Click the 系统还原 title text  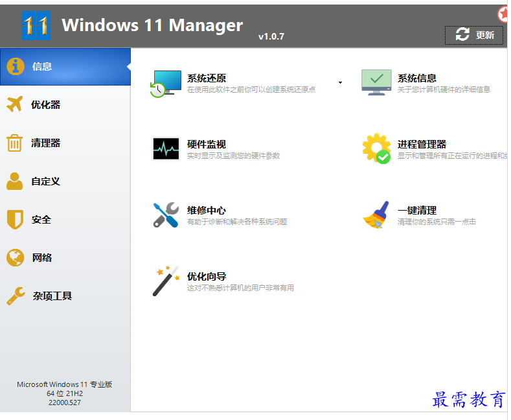[207, 78]
